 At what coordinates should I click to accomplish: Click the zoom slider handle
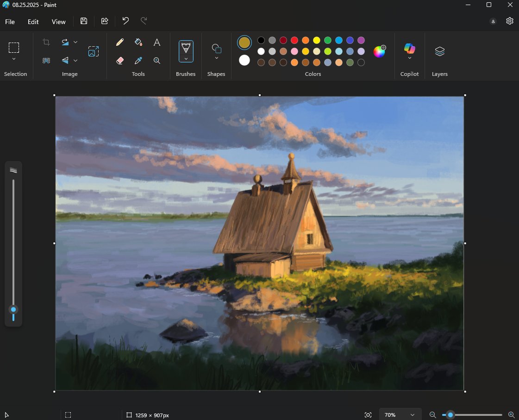pos(450,415)
